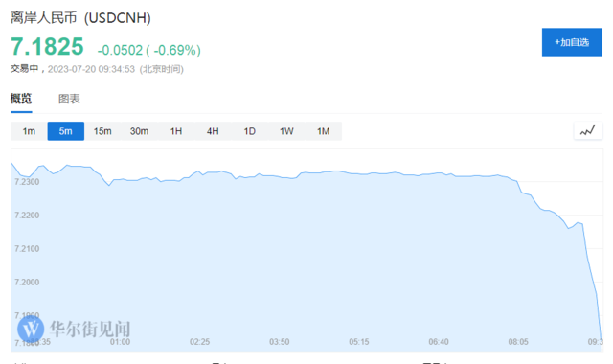Click the Wallstreetcn watermark logo

tap(74, 329)
